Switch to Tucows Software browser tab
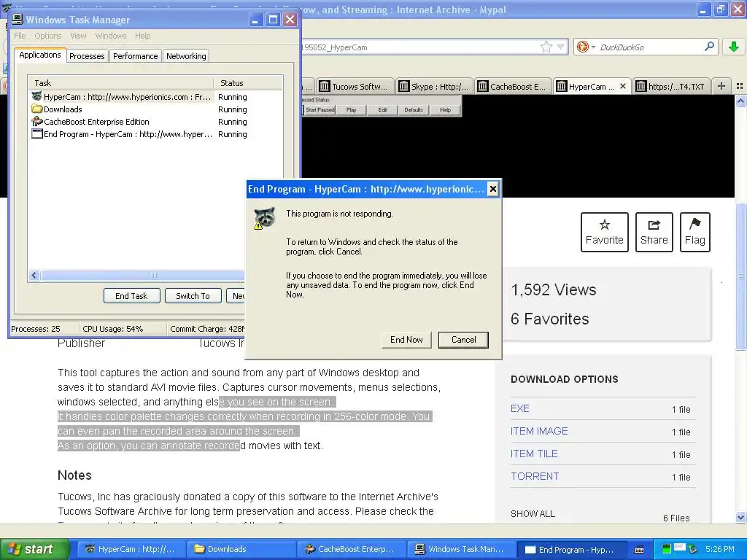 [x=354, y=86]
